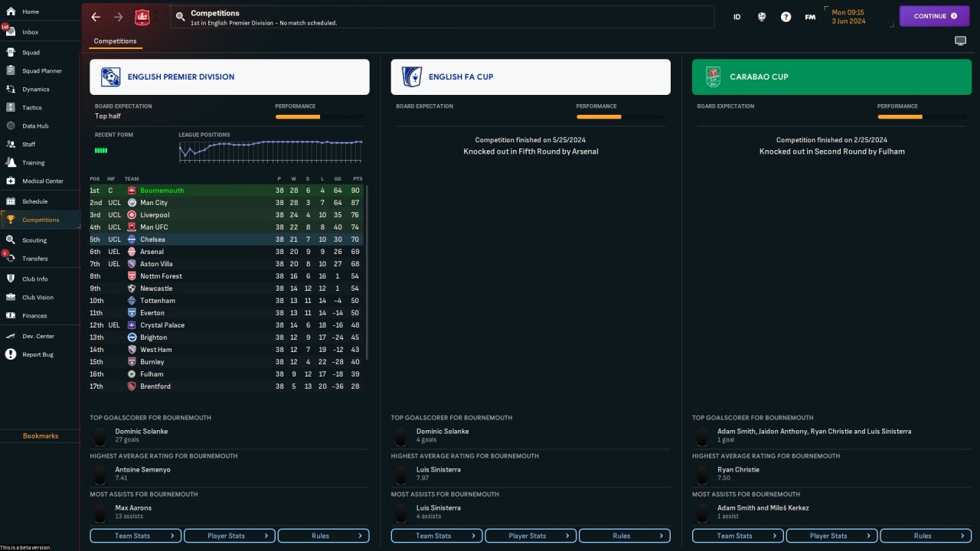Click Max Aarons under most assists

(134, 508)
